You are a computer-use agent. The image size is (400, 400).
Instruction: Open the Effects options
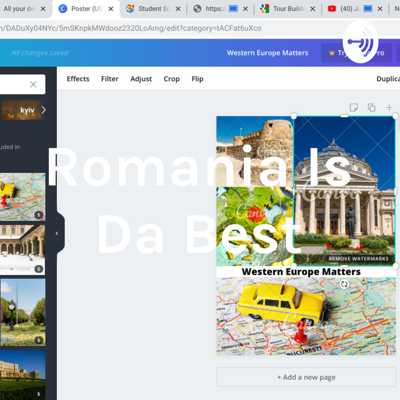(x=78, y=79)
